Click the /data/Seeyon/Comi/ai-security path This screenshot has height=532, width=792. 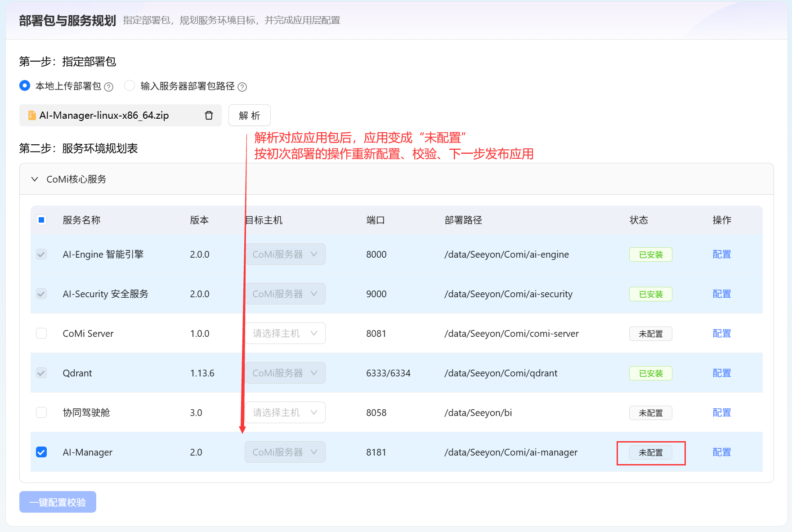coord(508,294)
